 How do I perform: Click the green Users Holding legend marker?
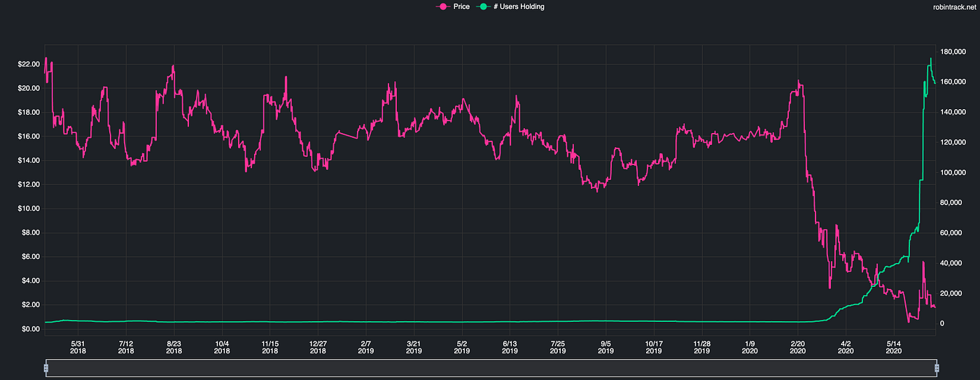pyautogui.click(x=483, y=6)
